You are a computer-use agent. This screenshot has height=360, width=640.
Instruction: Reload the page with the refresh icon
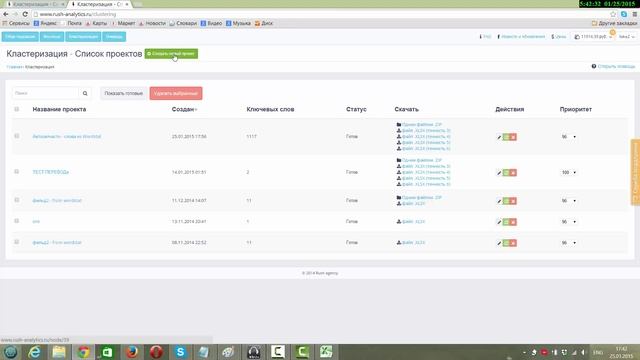click(x=25, y=14)
